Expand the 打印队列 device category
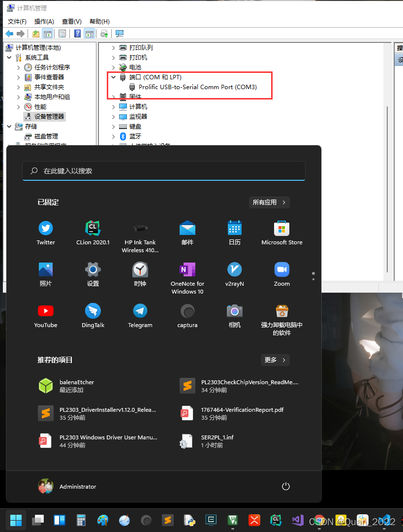403x532 pixels. [114, 47]
